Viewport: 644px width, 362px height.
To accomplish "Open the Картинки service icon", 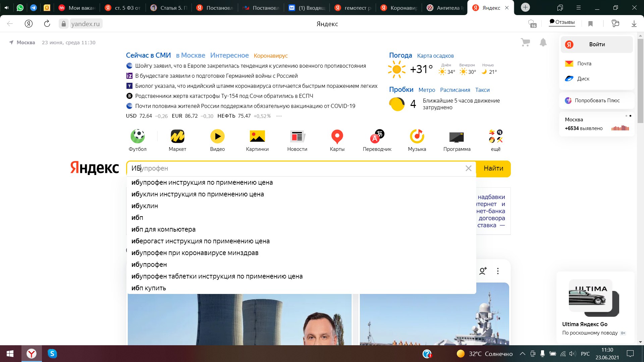I will click(x=257, y=140).
